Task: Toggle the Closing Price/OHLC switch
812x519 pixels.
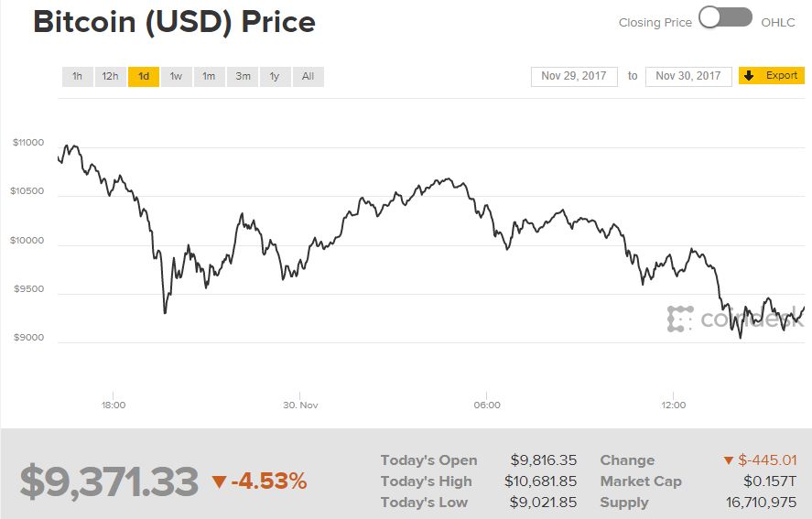Action: tap(725, 18)
